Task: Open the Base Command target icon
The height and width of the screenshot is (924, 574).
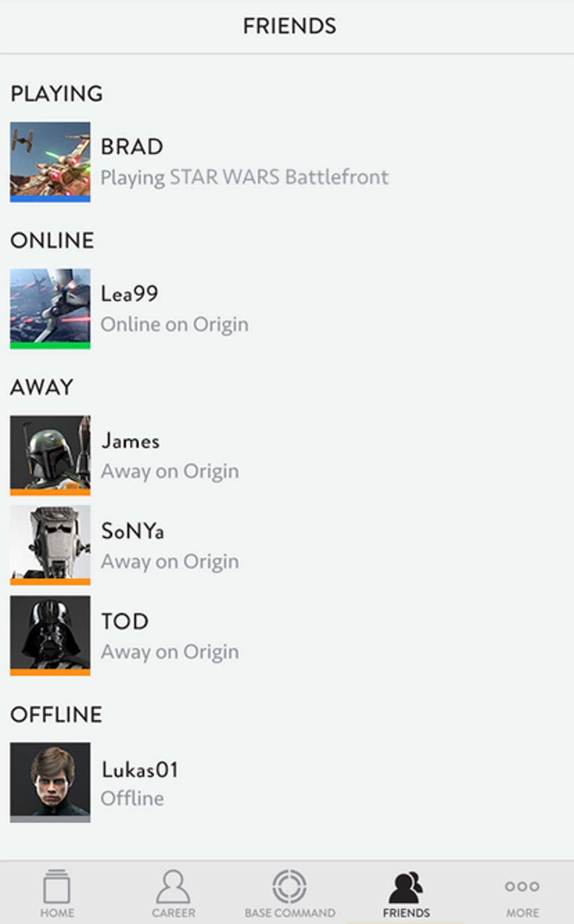Action: pos(290,887)
